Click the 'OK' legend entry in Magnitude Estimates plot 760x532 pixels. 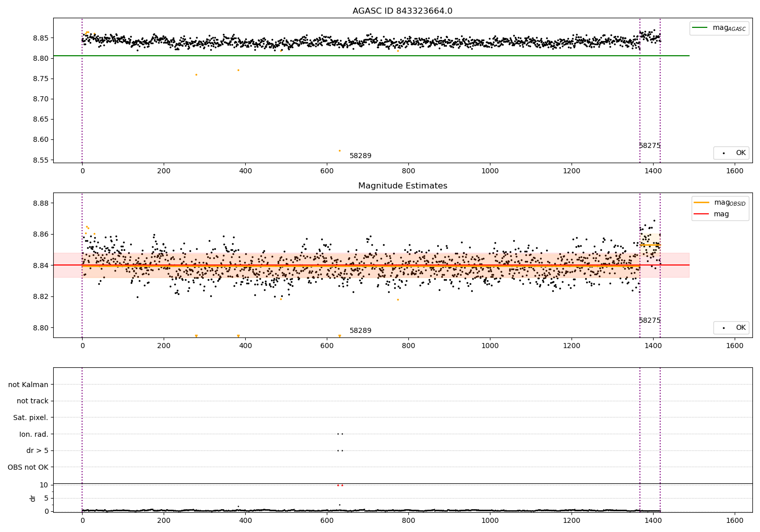click(x=733, y=328)
